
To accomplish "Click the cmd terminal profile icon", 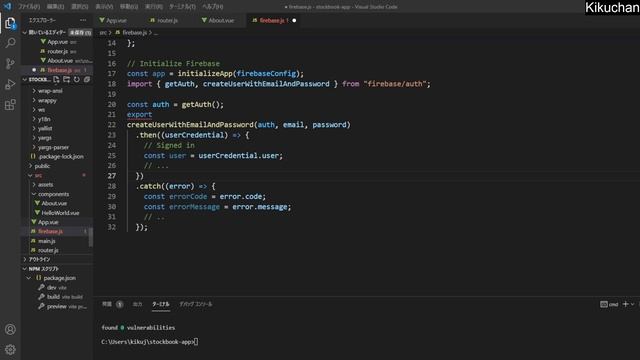I will [x=604, y=304].
